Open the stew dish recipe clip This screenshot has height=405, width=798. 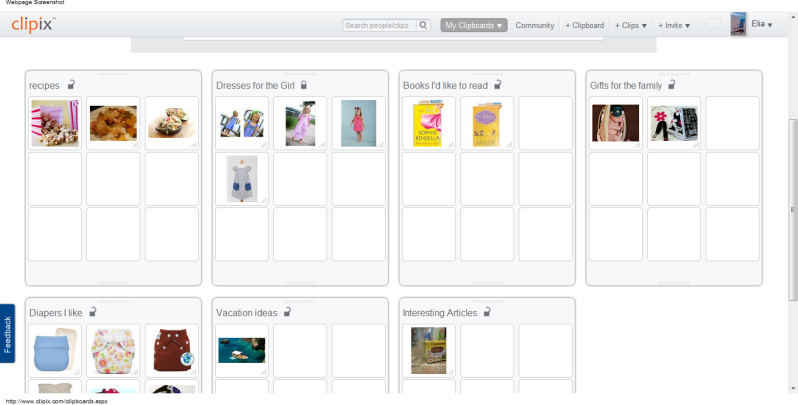point(113,123)
